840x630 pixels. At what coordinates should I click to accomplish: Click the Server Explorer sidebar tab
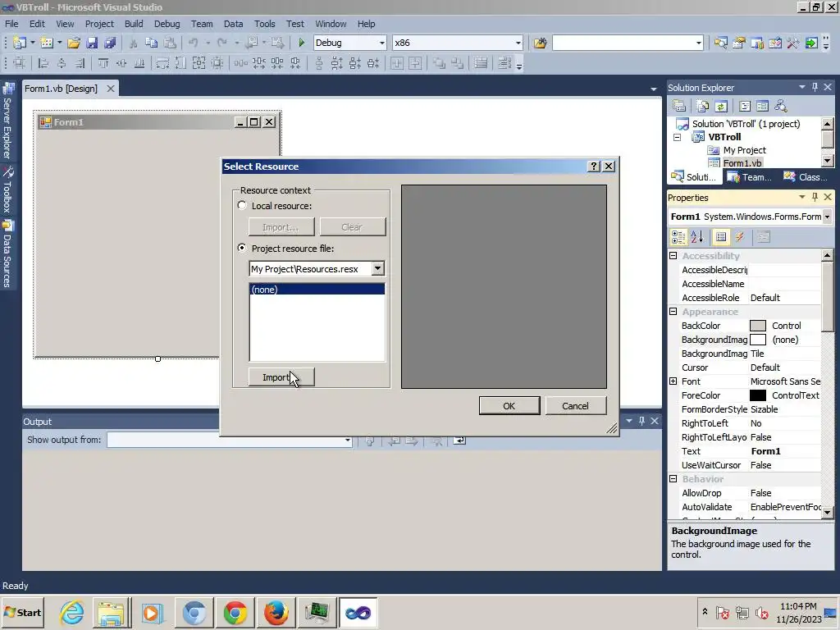[x=7, y=121]
